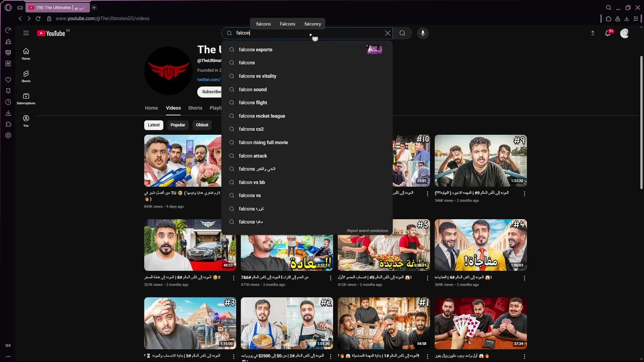Click the Subscribe button

click(x=211, y=92)
